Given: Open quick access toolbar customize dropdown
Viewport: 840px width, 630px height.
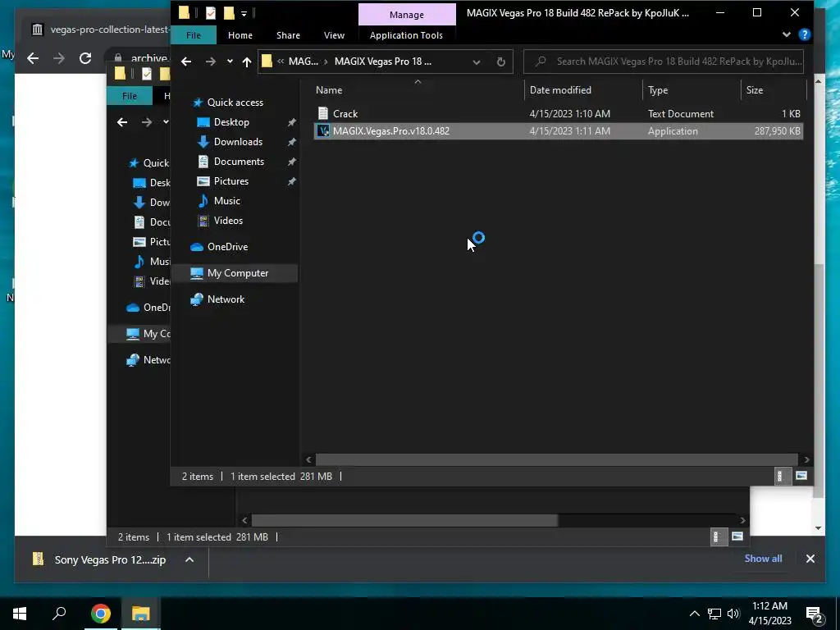Looking at the screenshot, I should point(244,13).
